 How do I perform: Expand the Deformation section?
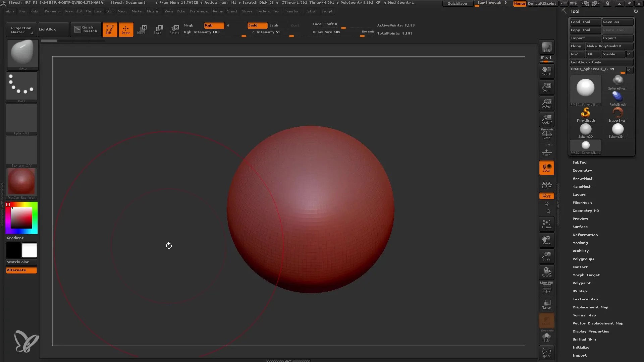tap(585, 235)
